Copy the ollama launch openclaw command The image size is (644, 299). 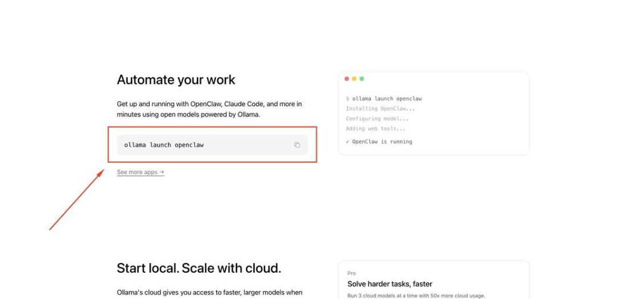(297, 145)
